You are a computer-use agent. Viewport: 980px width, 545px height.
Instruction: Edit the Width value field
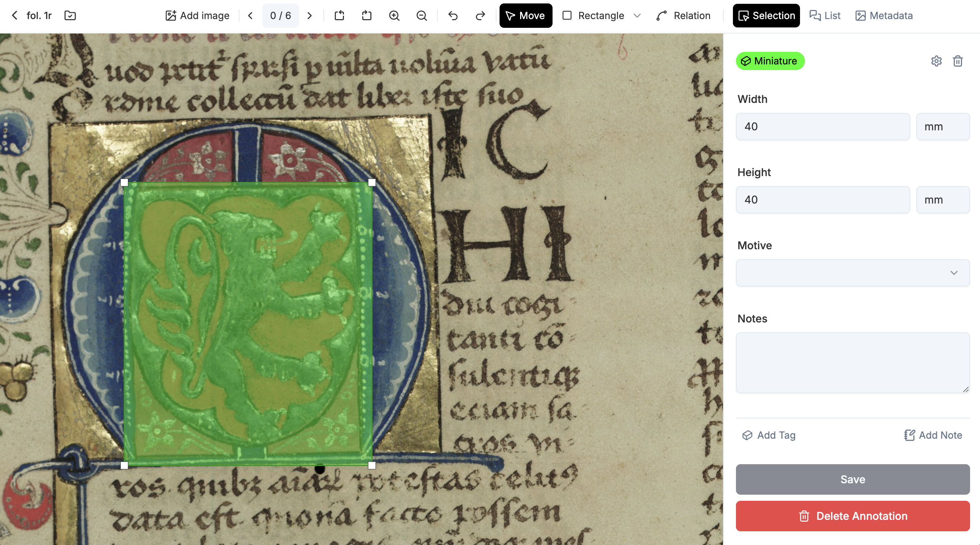click(823, 127)
